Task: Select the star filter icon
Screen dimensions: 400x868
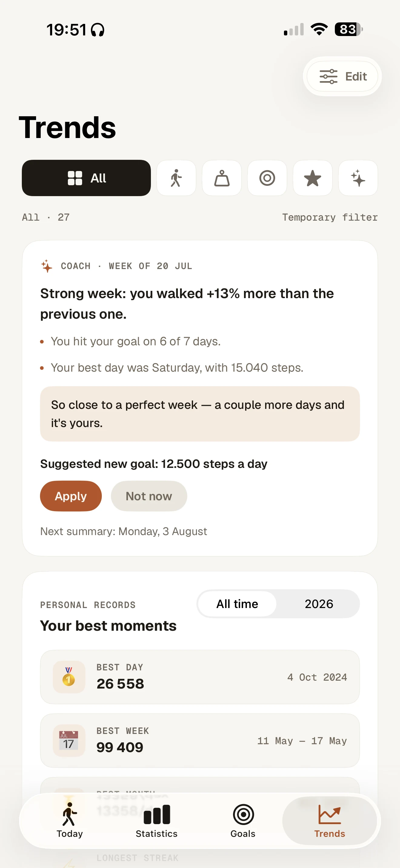Action: [313, 178]
